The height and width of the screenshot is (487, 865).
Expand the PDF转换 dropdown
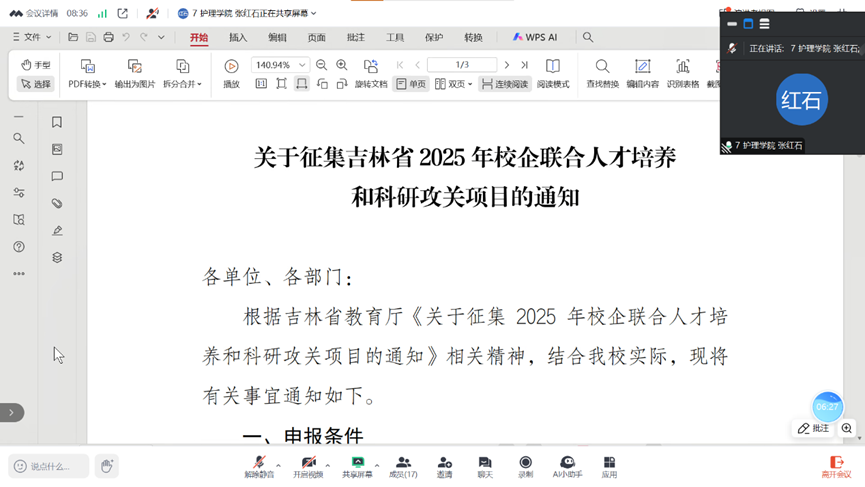pos(87,85)
